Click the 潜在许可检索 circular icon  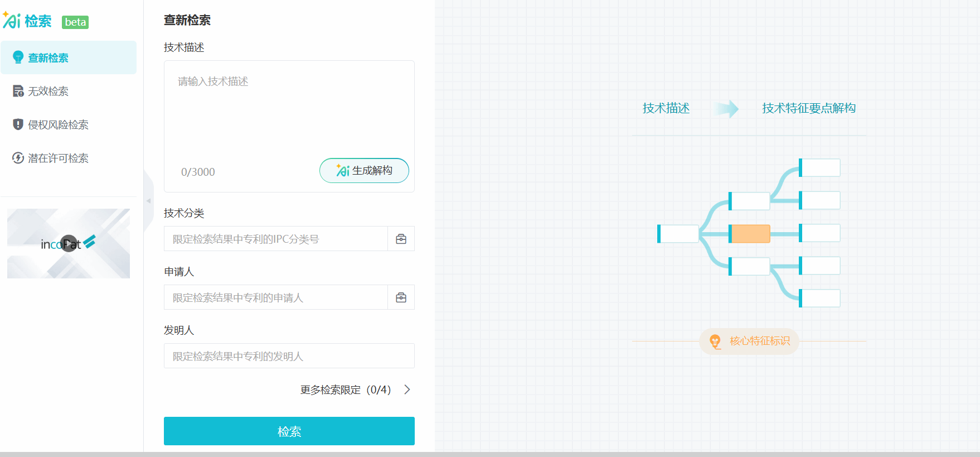18,158
